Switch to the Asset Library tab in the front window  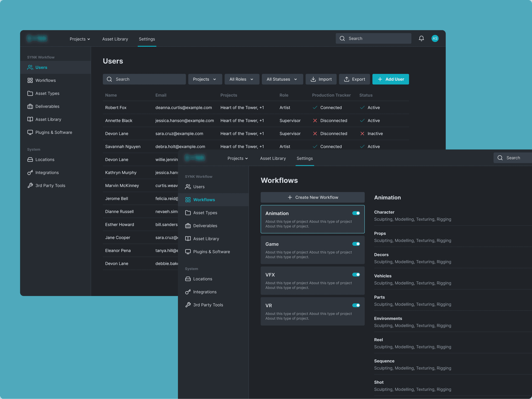[x=273, y=158]
